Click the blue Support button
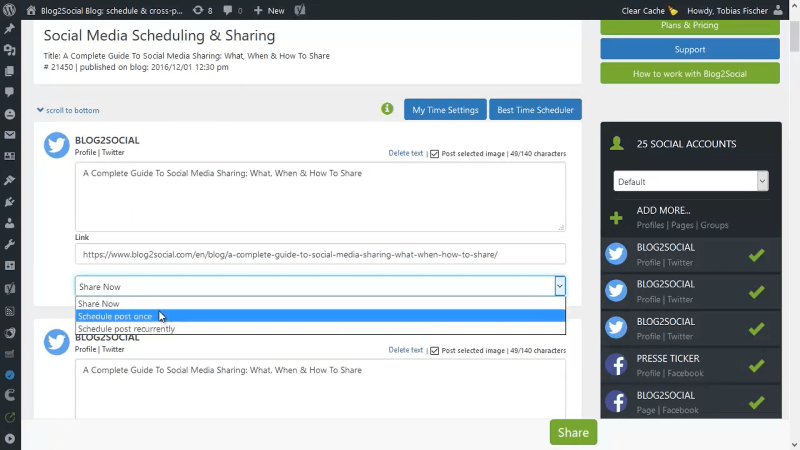Screen dimensions: 800x450 pyautogui.click(x=690, y=49)
